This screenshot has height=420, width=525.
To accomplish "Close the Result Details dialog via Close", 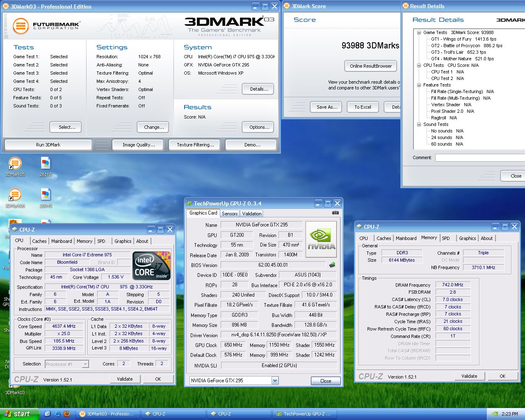I will 513,176.
